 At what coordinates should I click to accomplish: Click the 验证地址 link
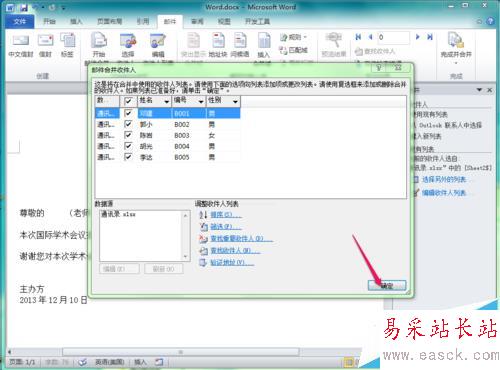tap(232, 263)
